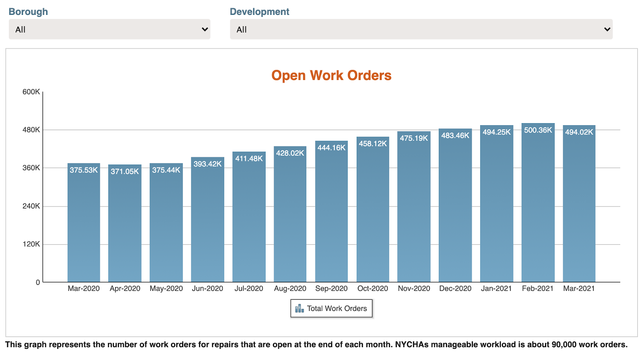Click the Nov-2020 bar labeled 475.19K

414,207
